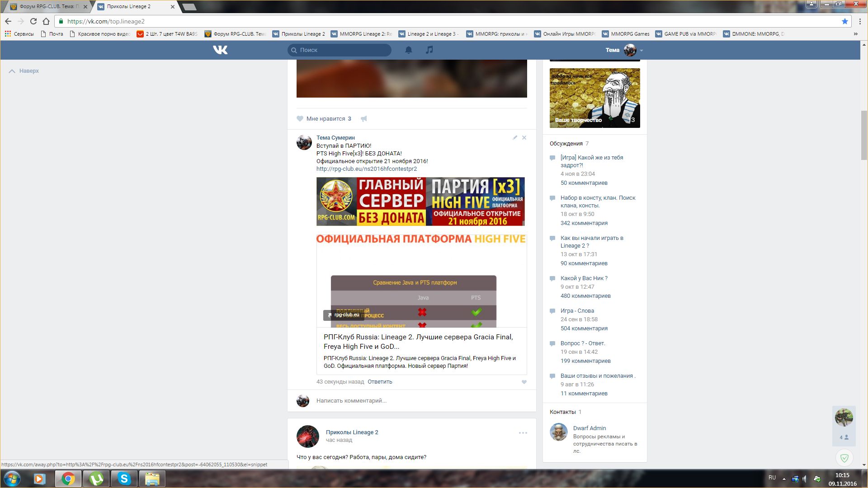Switch to the Форум RPG-CLUB browser tab

click(x=45, y=6)
